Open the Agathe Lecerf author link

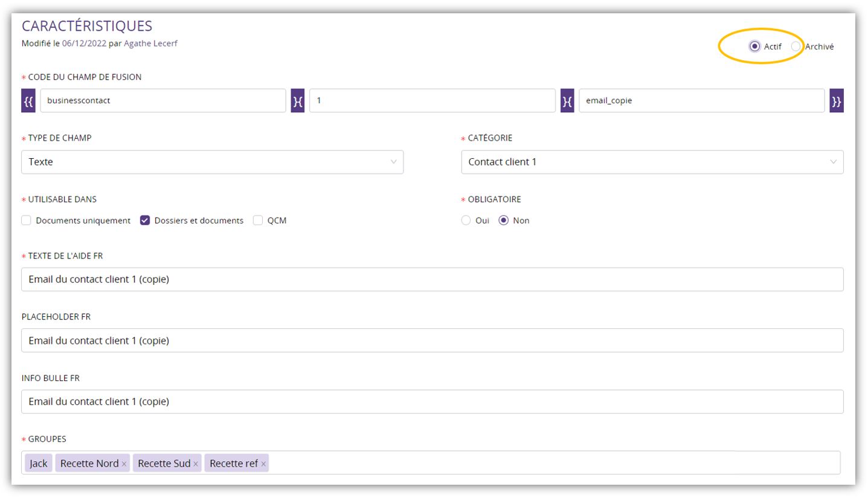[x=151, y=43]
